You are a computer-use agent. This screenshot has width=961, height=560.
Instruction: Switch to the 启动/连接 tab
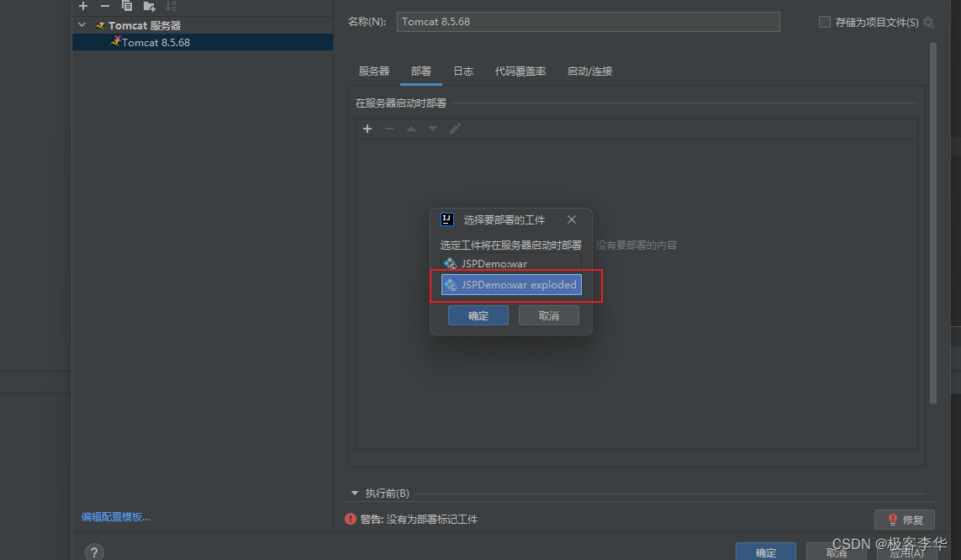point(589,71)
